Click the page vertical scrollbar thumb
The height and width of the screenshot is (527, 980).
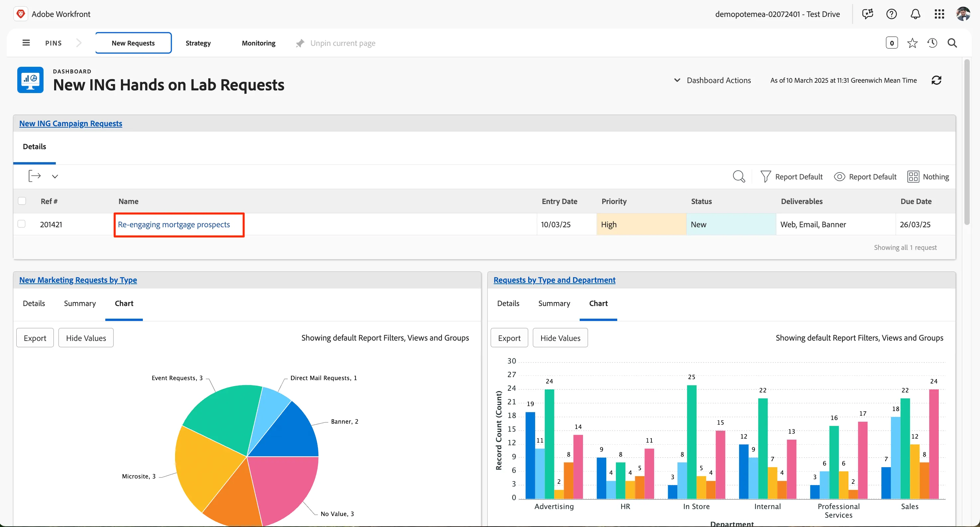tap(967, 142)
